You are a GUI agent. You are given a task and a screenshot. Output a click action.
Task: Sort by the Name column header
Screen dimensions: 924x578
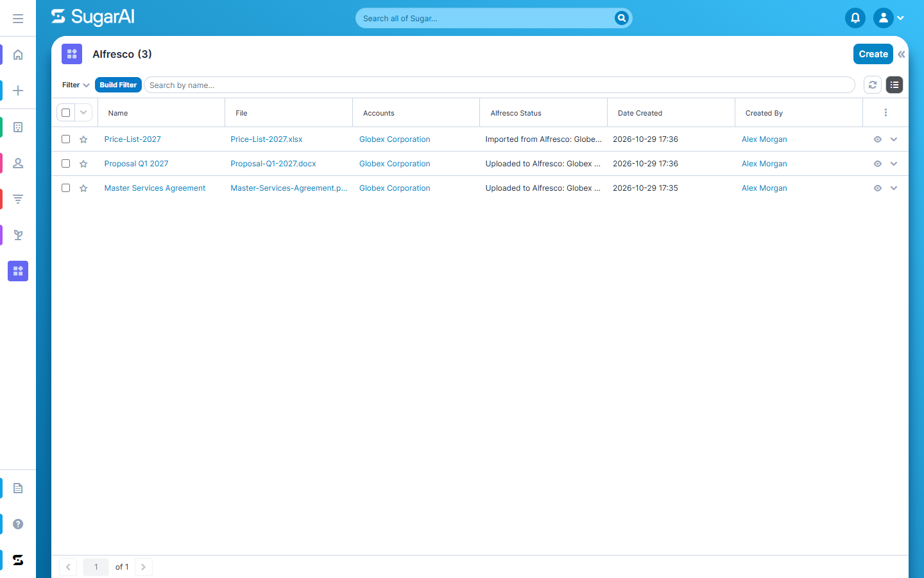[x=118, y=113]
